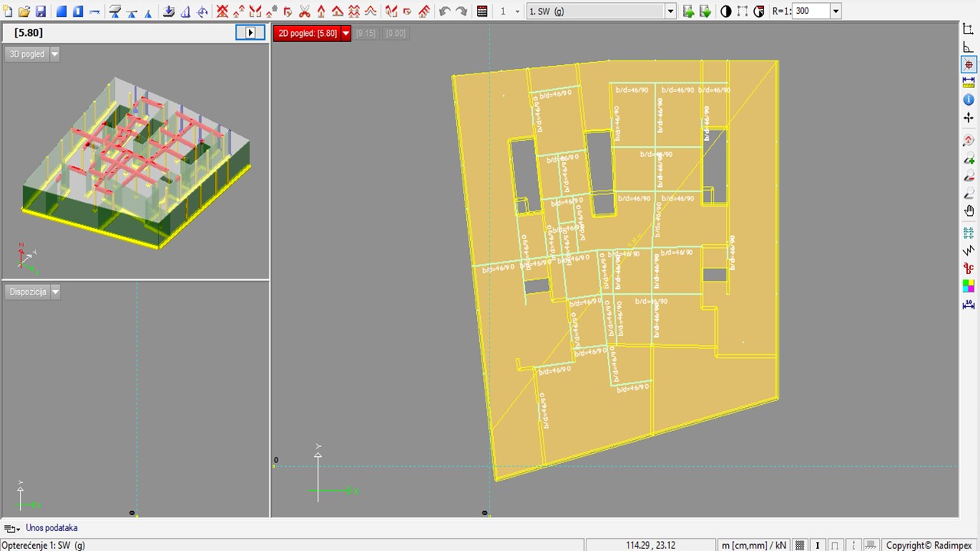The height and width of the screenshot is (551, 980).
Task: Toggle the color palette icon in right toolbar
Action: point(969,286)
